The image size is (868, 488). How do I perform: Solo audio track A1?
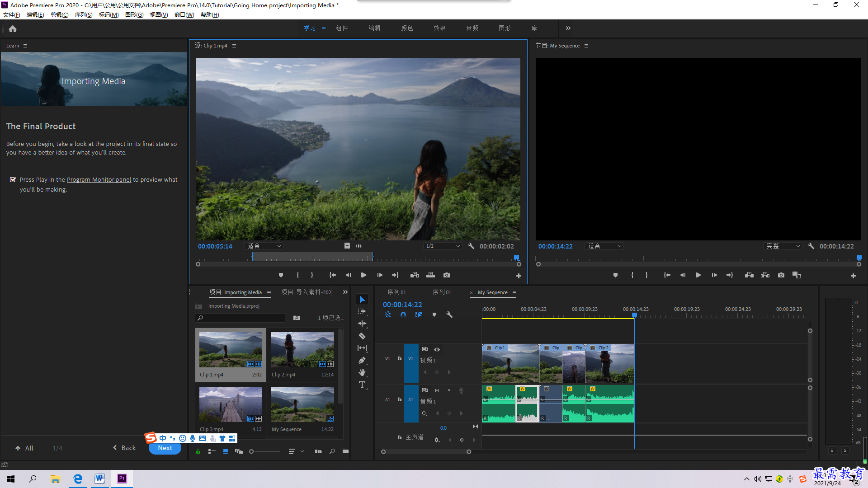(x=449, y=390)
